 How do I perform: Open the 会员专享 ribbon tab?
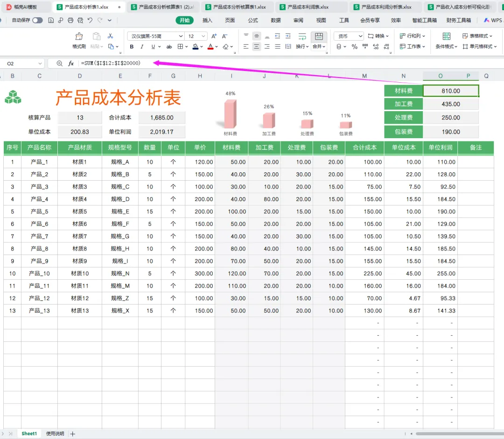(x=370, y=20)
